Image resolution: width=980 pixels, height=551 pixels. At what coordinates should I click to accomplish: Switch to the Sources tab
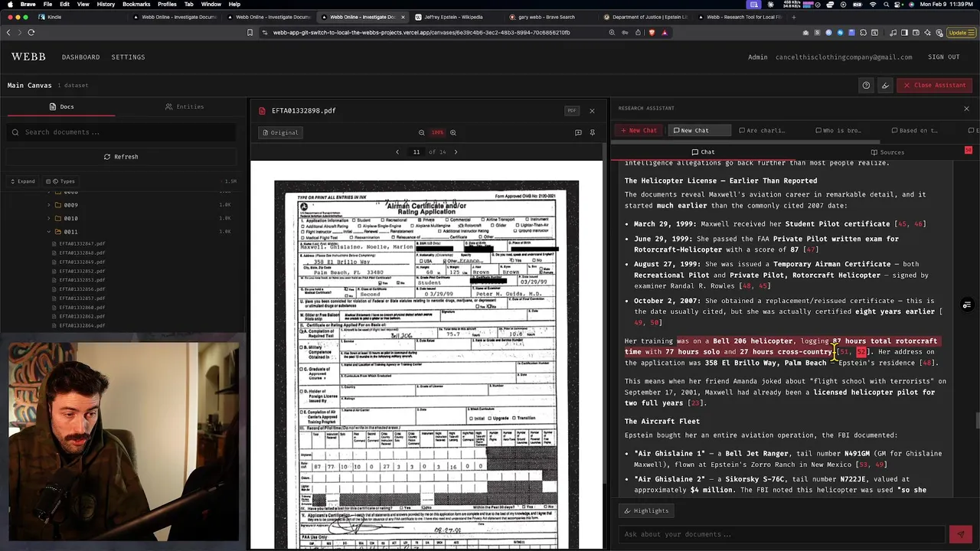point(887,152)
